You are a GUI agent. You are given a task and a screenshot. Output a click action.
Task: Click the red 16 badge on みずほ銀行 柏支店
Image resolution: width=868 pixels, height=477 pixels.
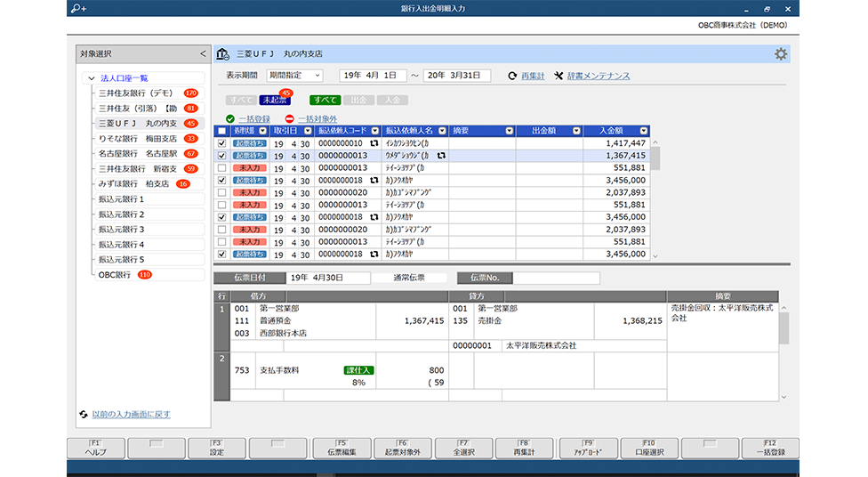pos(183,183)
